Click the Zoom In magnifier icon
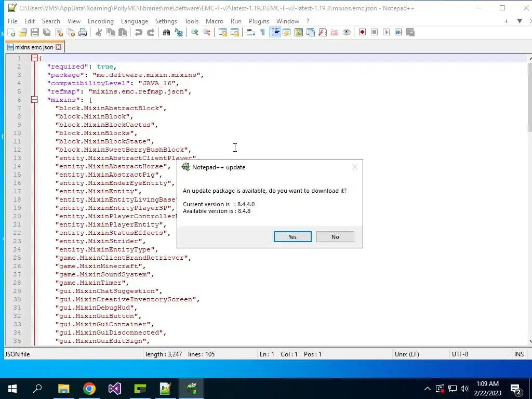 194,32
